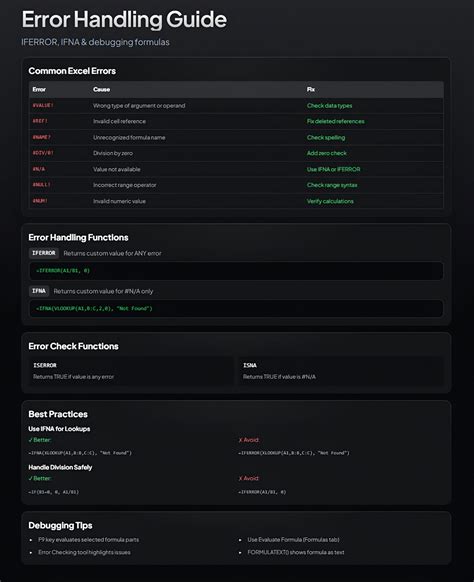Select the ISNA function card
This screenshot has height=582, width=474.
click(x=341, y=371)
